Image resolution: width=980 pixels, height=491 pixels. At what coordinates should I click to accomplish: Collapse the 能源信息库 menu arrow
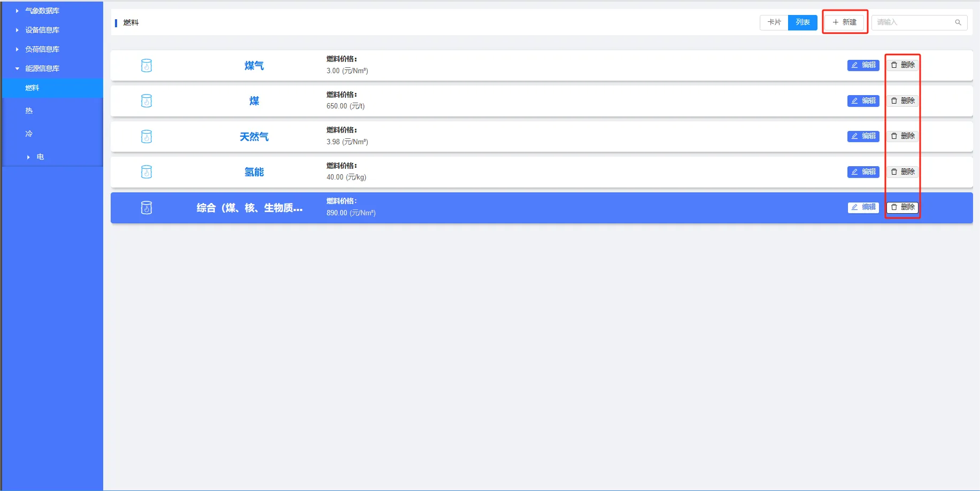(x=17, y=68)
